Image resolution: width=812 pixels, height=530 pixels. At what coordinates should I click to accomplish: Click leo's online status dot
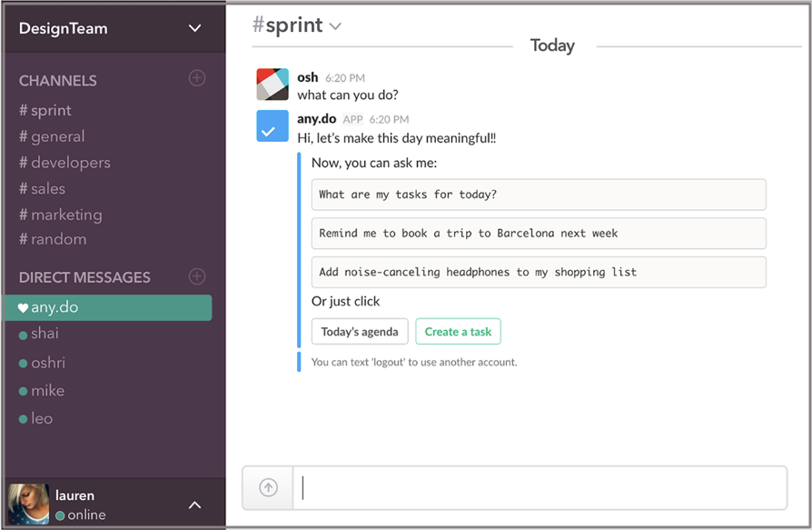pos(23,419)
